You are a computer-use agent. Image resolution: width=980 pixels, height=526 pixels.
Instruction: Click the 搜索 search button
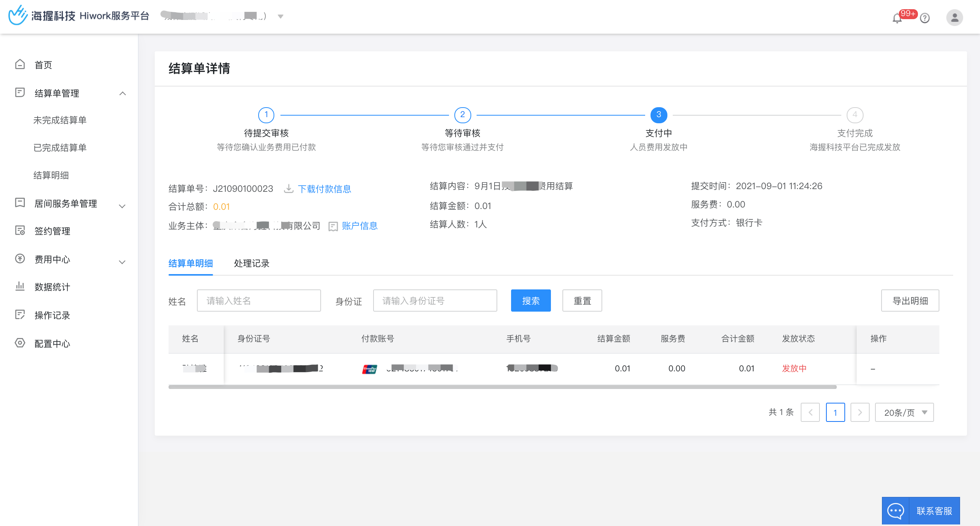click(531, 301)
